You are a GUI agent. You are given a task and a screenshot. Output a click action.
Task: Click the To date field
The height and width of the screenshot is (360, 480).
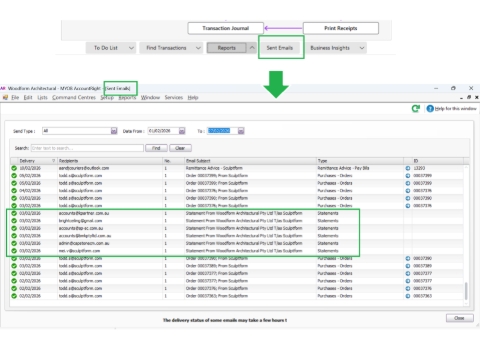[223, 131]
